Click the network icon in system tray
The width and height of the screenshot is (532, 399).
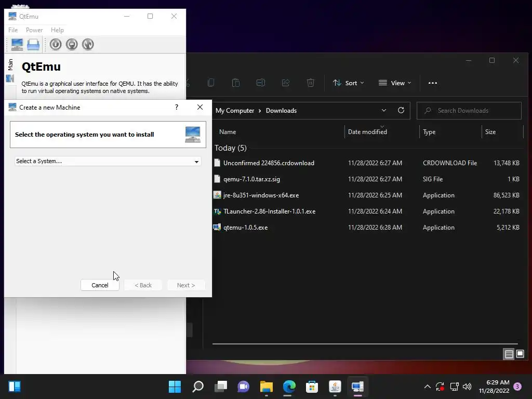(454, 387)
